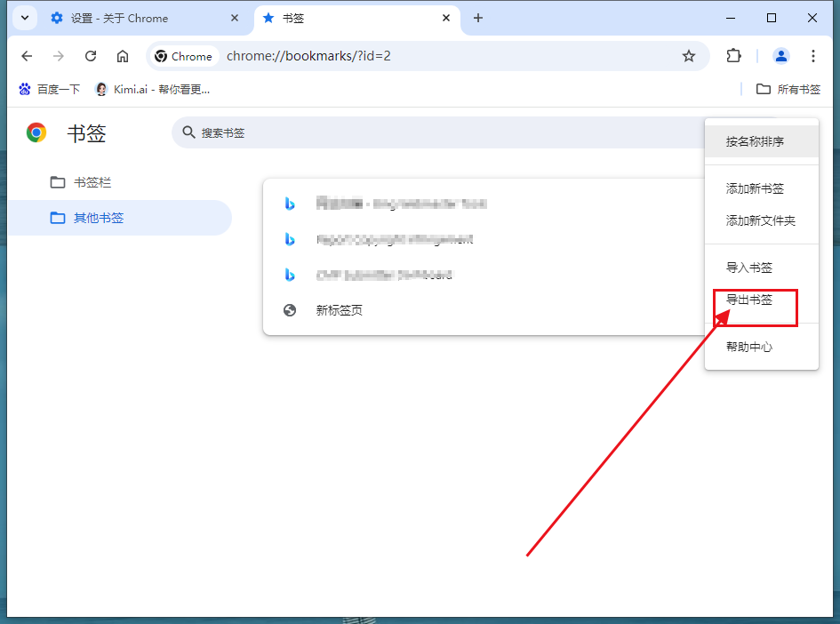Image resolution: width=840 pixels, height=624 pixels.
Task: Close the Chrome window
Action: 812,18
